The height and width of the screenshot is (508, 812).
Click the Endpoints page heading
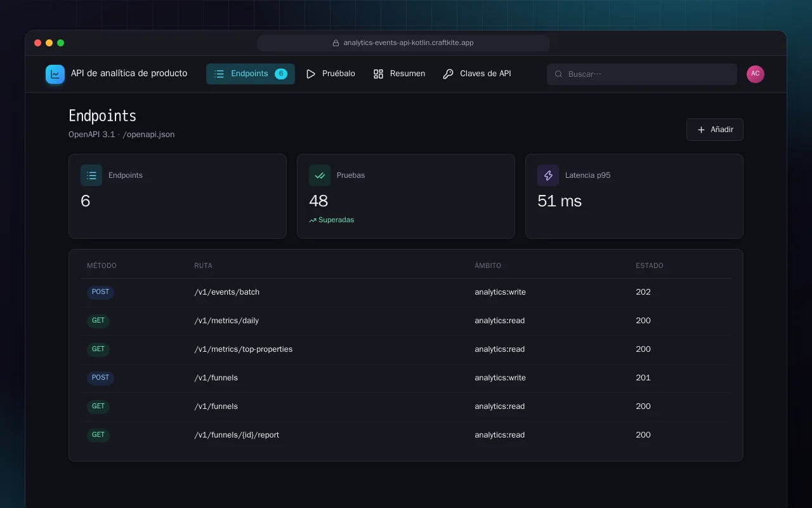pyautogui.click(x=103, y=116)
